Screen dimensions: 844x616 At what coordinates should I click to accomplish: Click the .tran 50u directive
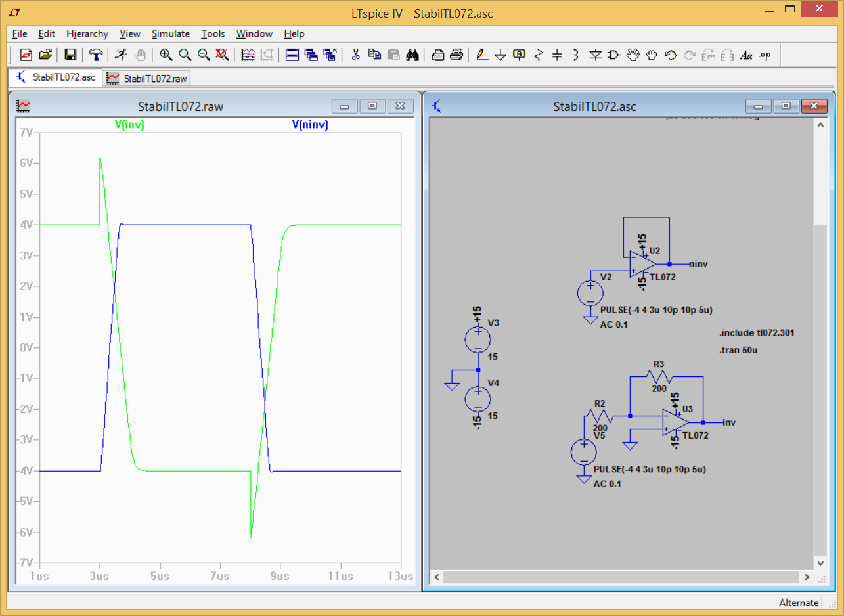(738, 350)
